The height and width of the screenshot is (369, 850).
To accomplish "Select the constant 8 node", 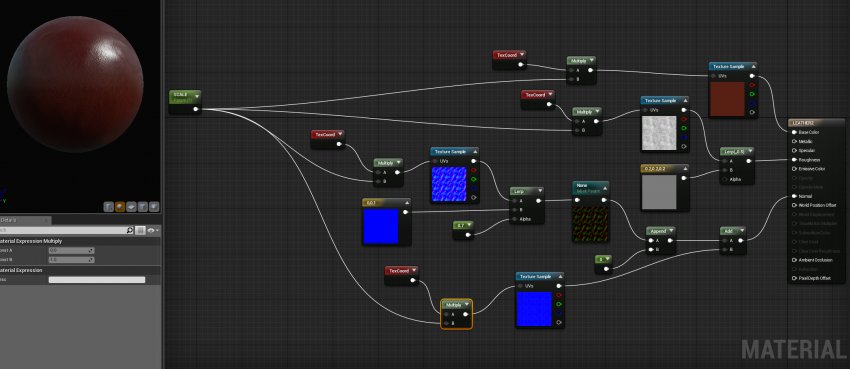I will (603, 264).
